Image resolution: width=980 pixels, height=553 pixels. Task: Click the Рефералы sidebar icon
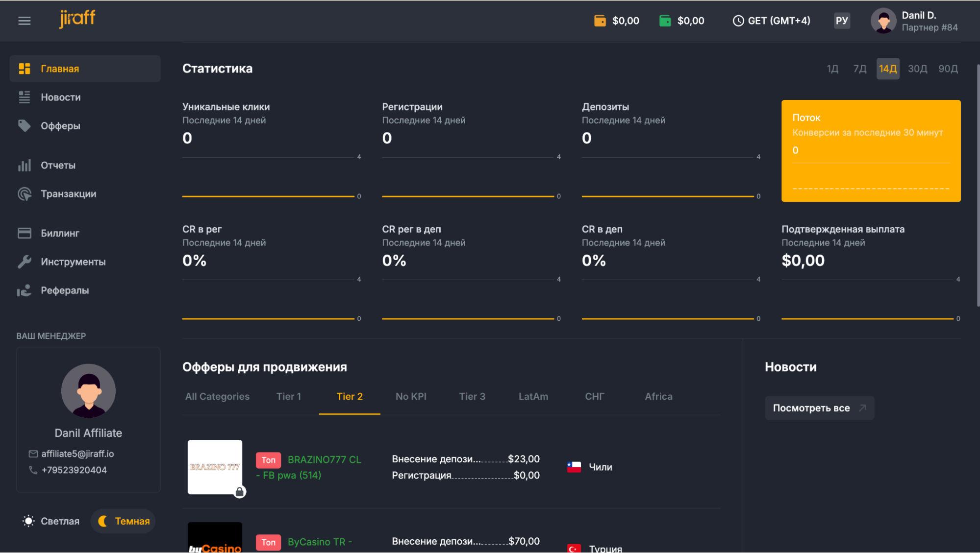point(25,290)
